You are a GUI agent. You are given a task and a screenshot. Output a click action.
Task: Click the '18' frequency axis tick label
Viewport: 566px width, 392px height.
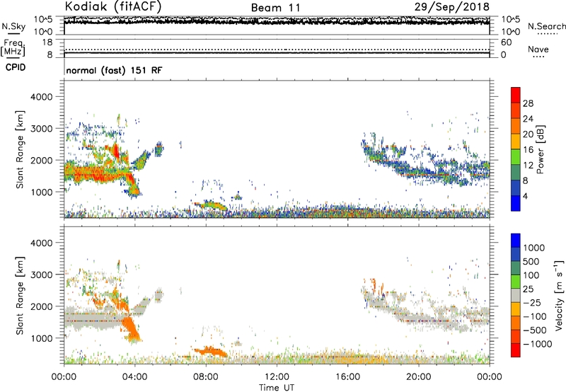pos(47,42)
